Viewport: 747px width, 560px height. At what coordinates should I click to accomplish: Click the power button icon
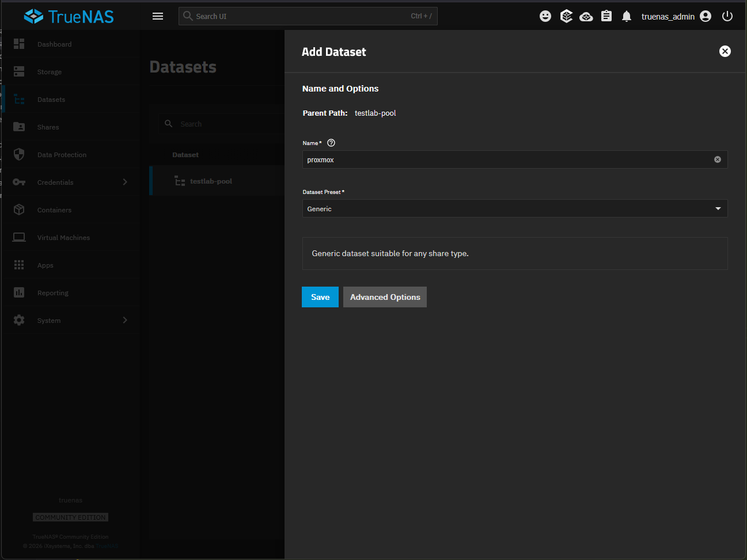tap(727, 16)
